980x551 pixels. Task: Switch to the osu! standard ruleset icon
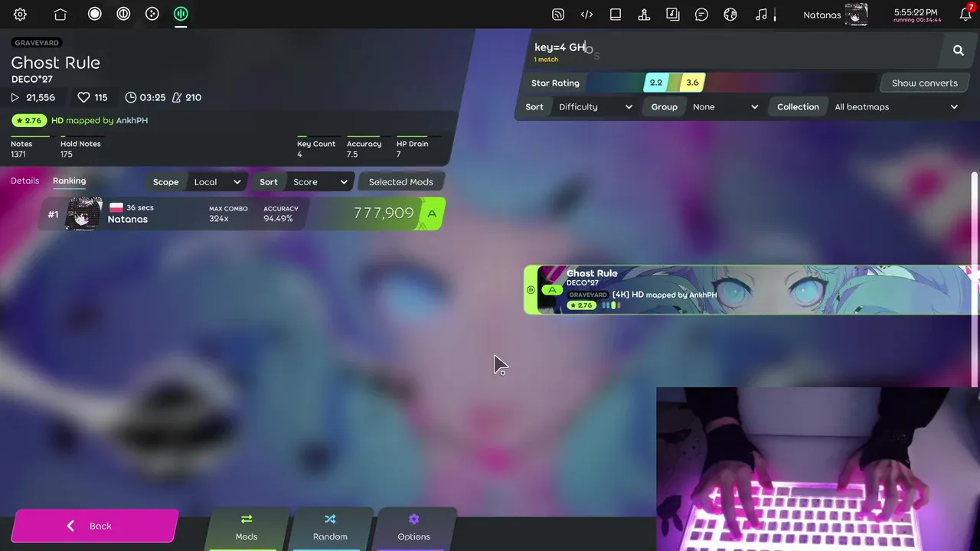(94, 14)
